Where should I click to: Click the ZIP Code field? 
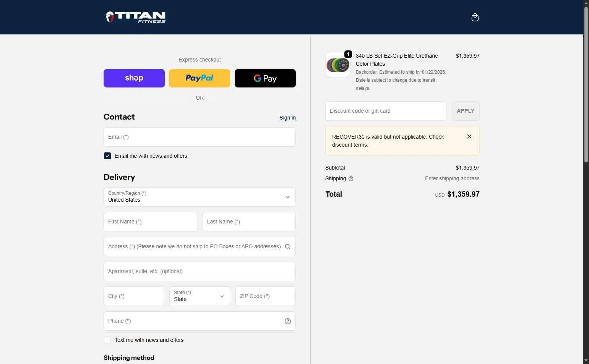click(x=266, y=296)
